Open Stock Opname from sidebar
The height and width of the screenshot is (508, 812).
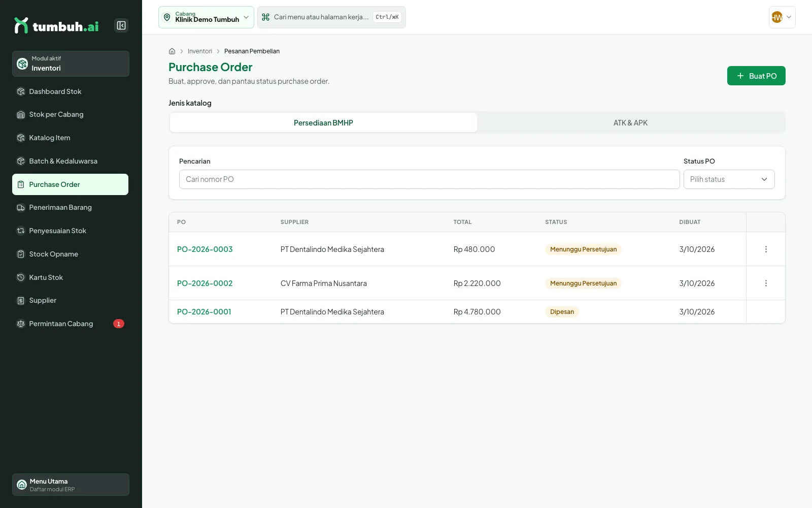click(x=70, y=254)
